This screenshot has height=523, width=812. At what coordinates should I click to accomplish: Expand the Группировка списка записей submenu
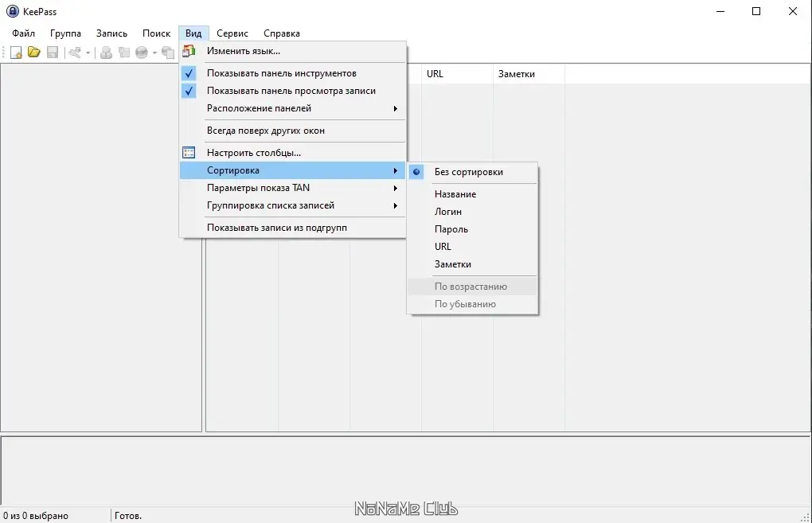[293, 205]
